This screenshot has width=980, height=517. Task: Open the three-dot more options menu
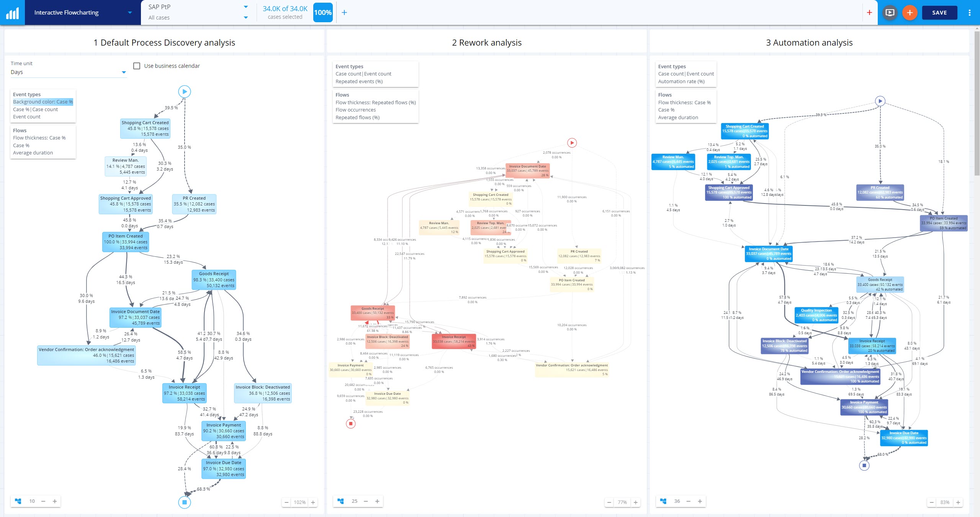(x=970, y=13)
